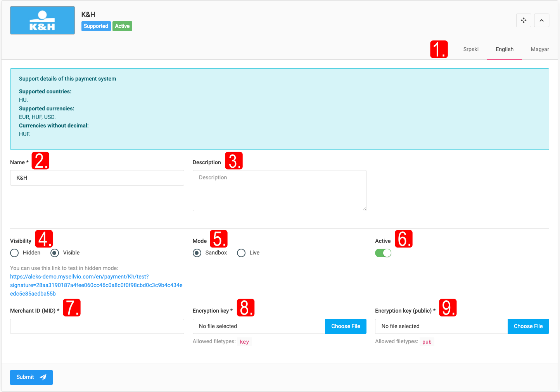The image size is (560, 392).
Task: Choose the Visible visibility option
Action: 55,253
